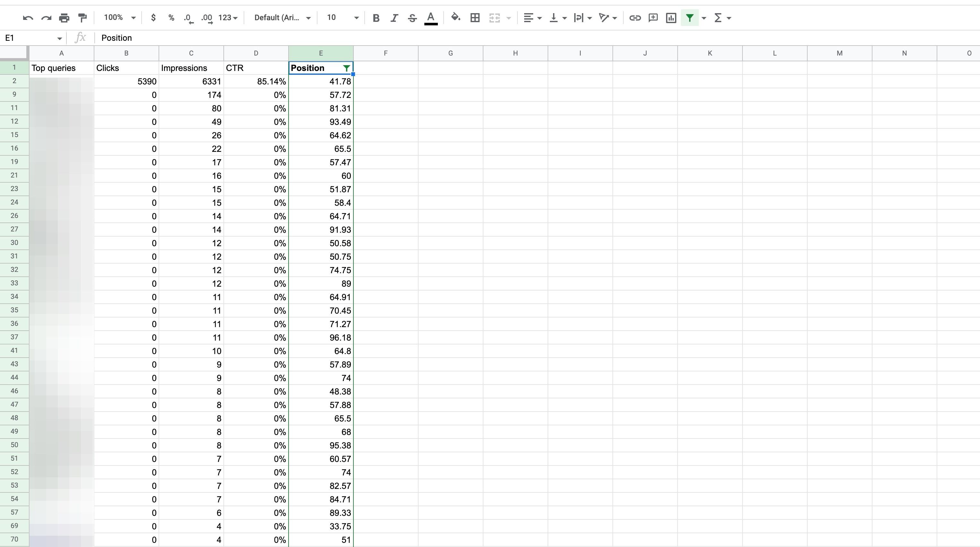The height and width of the screenshot is (547, 980).
Task: Open the zoom 100% dropdown
Action: pyautogui.click(x=119, y=18)
